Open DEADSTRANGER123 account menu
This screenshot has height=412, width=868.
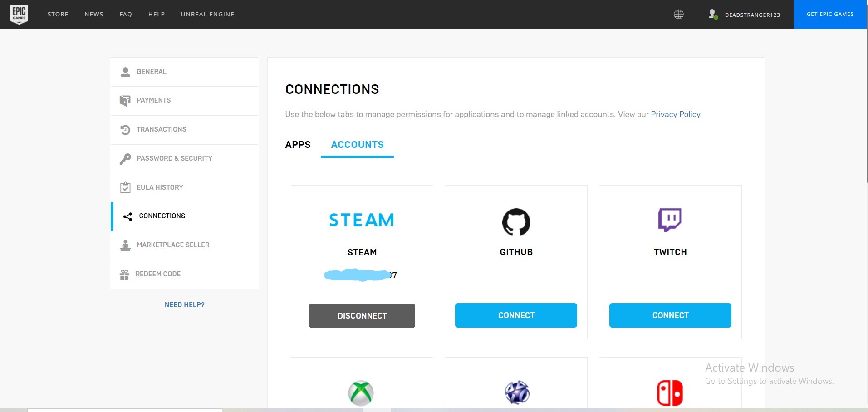[752, 15]
